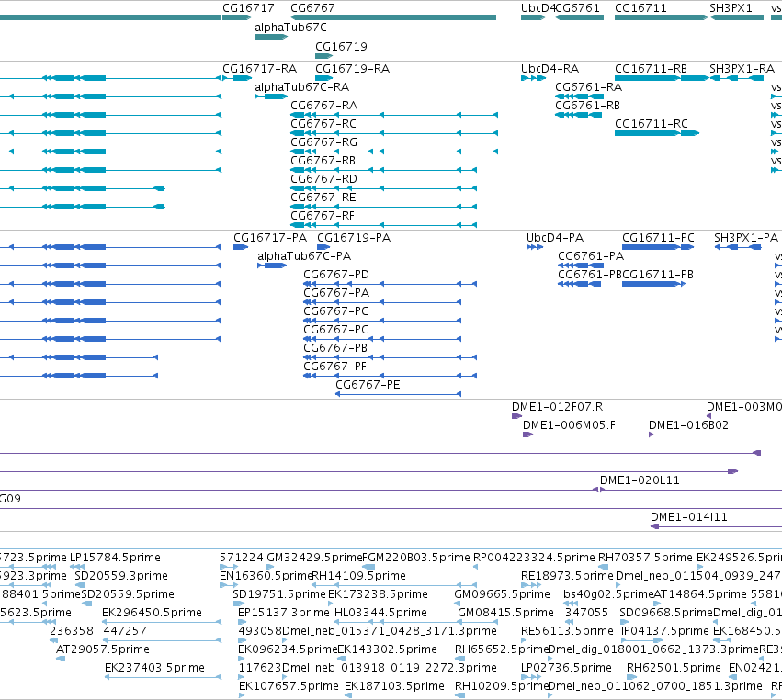This screenshot has width=782, height=700.
Task: Click EST label RE18973.5prime
Action: coord(568,576)
